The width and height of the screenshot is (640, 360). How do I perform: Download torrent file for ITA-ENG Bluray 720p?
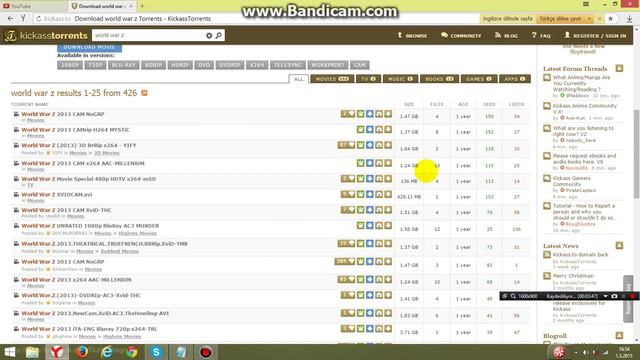point(388,329)
